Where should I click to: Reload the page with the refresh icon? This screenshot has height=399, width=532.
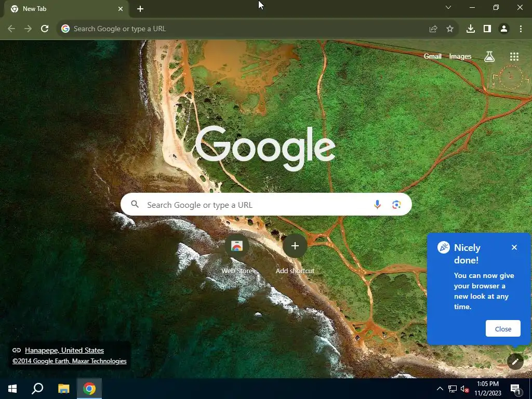pyautogui.click(x=45, y=29)
